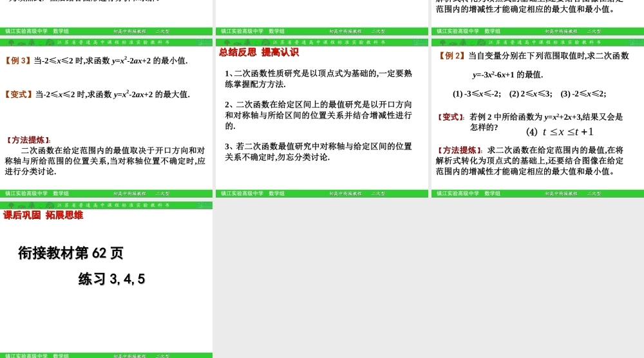Click the 课后巩固 拓展思维 heading
Screen dimensions: 644x358
click(43, 215)
